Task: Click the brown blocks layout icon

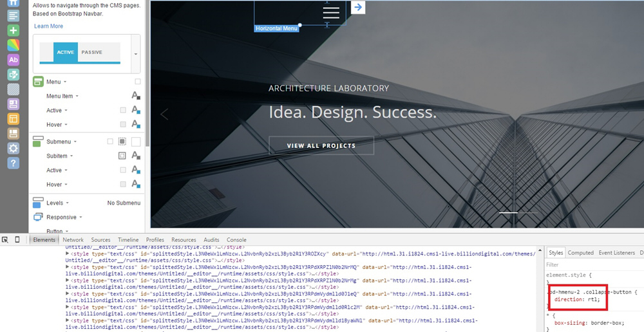Action: click(x=13, y=134)
